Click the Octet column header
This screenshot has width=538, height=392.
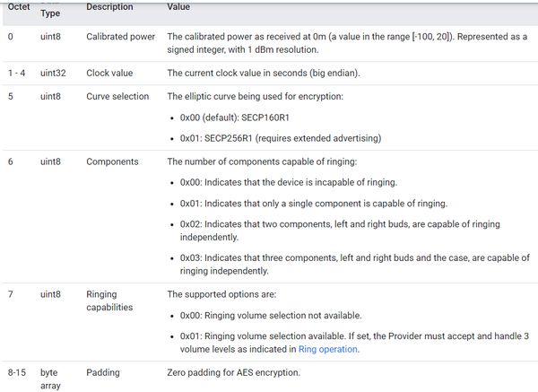tap(19, 7)
